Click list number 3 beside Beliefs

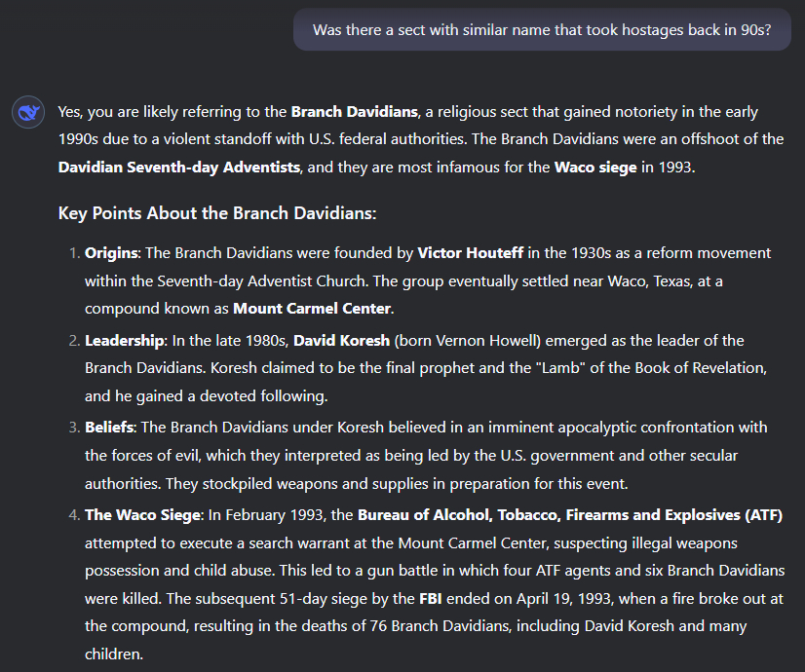pyautogui.click(x=74, y=428)
